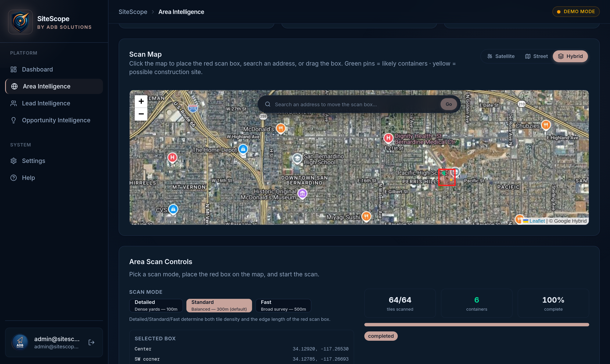Click the 64/64 tiles scanned card
Image resolution: width=610 pixels, height=364 pixels.
[400, 303]
